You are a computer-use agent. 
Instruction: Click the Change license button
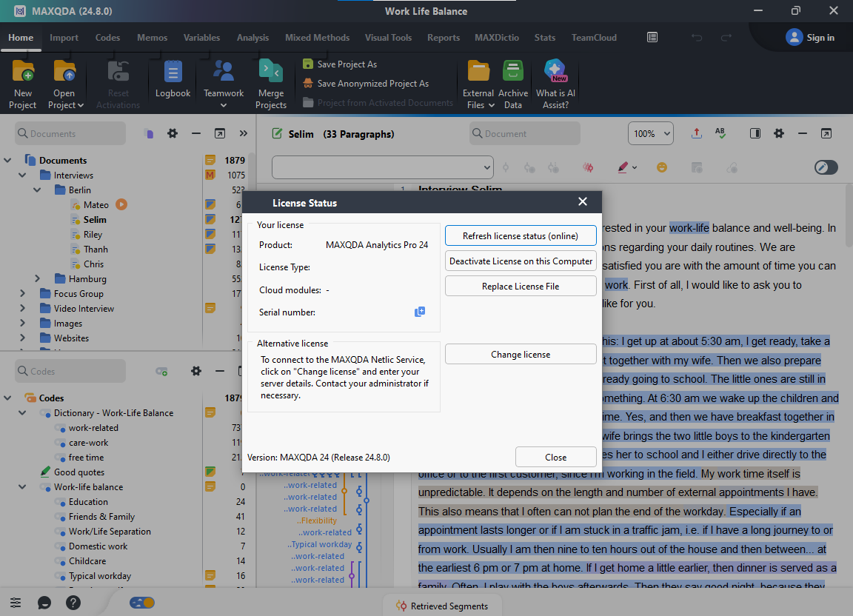520,354
